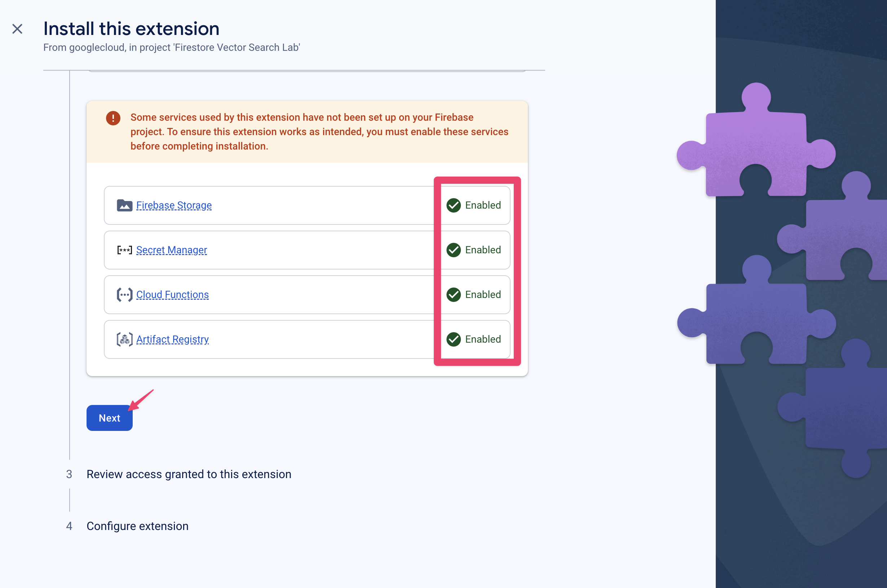
Task: Click the enabled checkmark for Cloud Functions
Action: click(453, 295)
